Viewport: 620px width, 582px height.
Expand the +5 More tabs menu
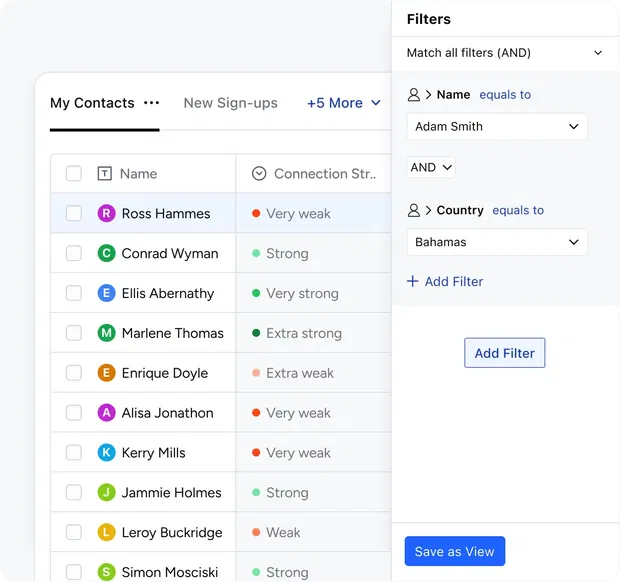tap(344, 103)
